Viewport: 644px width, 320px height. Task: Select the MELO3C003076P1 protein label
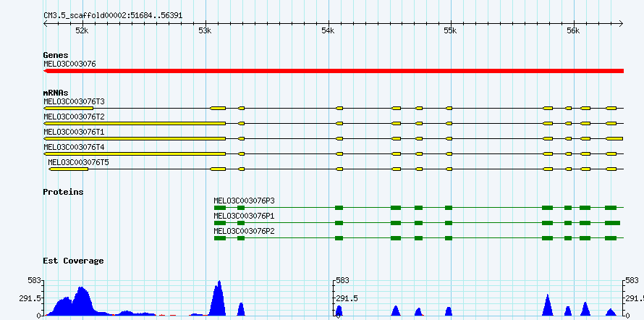click(244, 216)
